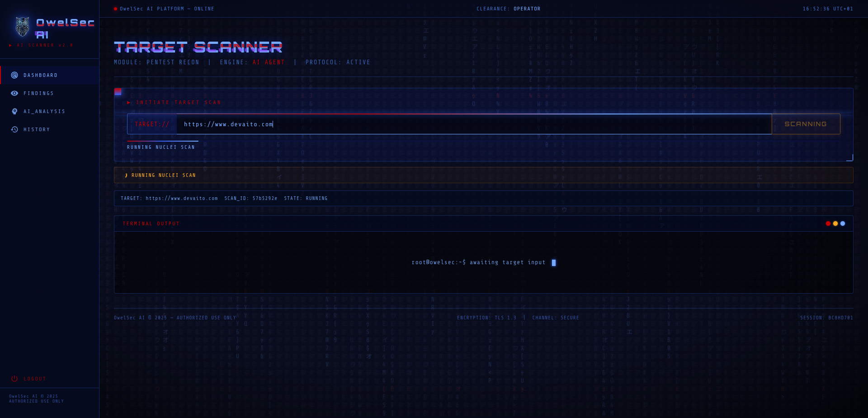This screenshot has height=418, width=868.
Task: Click the small square in scan panel corner
Action: [118, 92]
